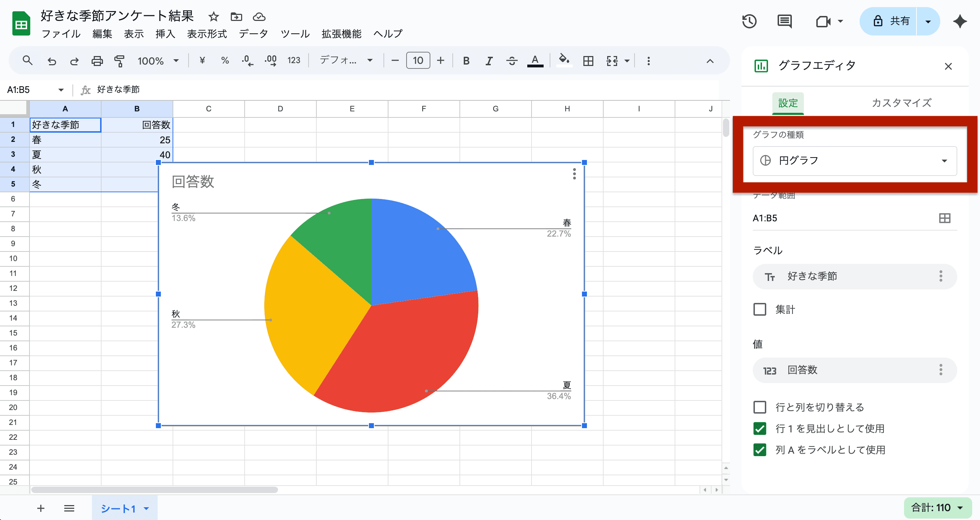Open version history clock icon

click(749, 21)
